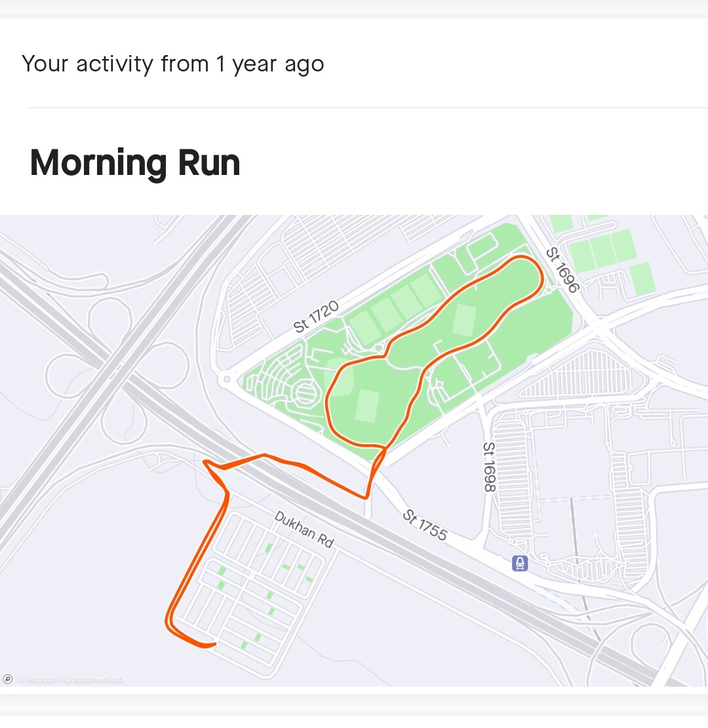The height and width of the screenshot is (728, 708).
Task: Click the orange route end point near parking lot
Action: click(x=213, y=644)
